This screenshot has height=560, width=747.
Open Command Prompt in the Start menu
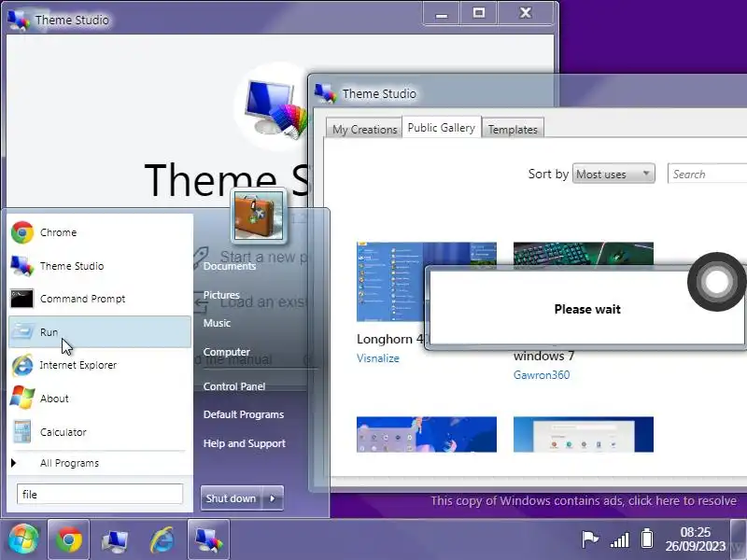click(100, 299)
